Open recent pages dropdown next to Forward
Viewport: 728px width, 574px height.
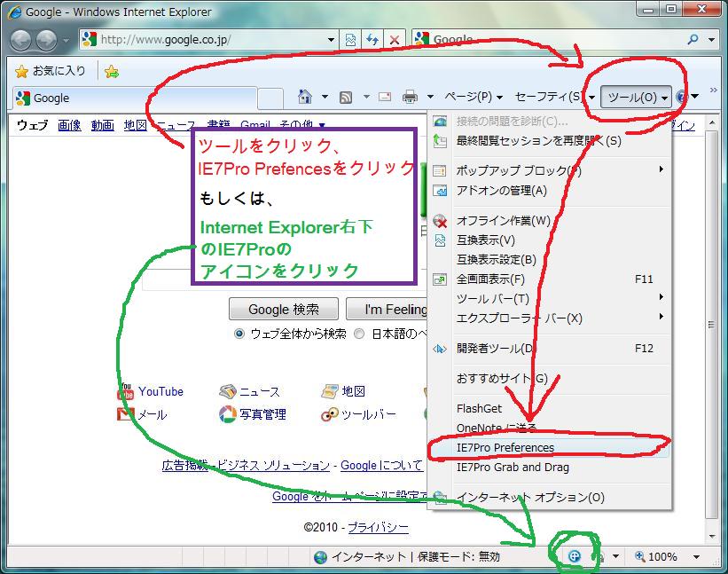click(66, 41)
